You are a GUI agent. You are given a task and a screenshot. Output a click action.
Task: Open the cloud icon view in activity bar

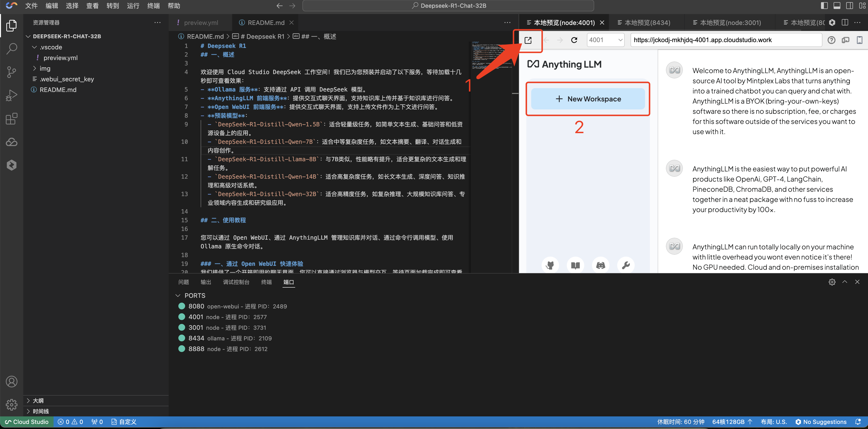coord(11,142)
